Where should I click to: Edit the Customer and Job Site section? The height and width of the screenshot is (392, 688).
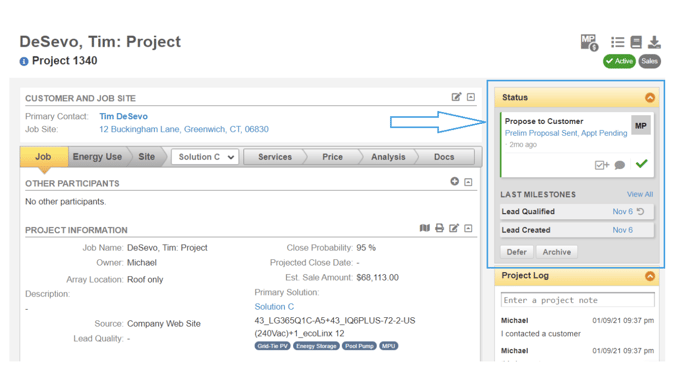pyautogui.click(x=456, y=97)
